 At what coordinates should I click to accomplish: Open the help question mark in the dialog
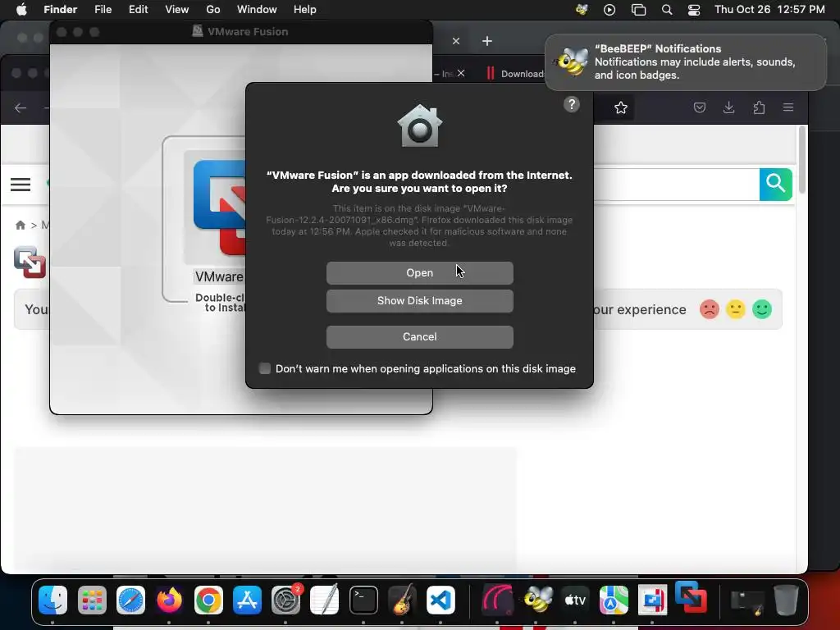point(572,104)
